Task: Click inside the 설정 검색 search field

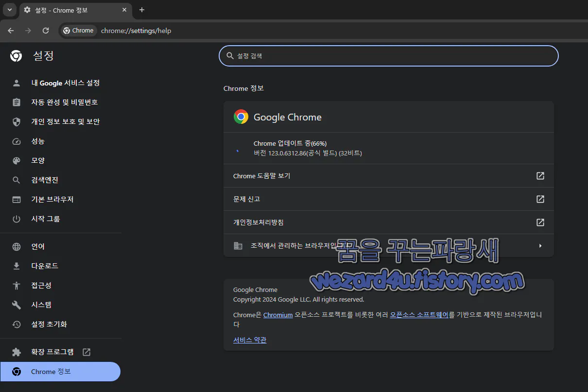Action: [x=389, y=55]
